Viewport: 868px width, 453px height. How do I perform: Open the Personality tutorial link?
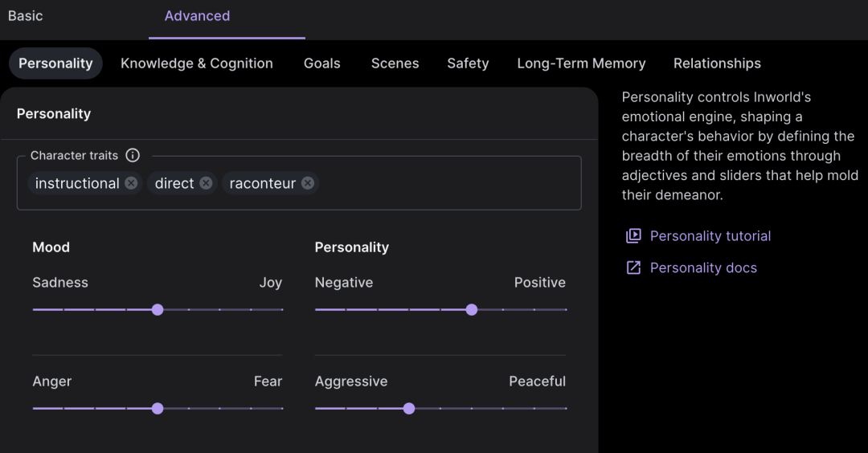710,236
